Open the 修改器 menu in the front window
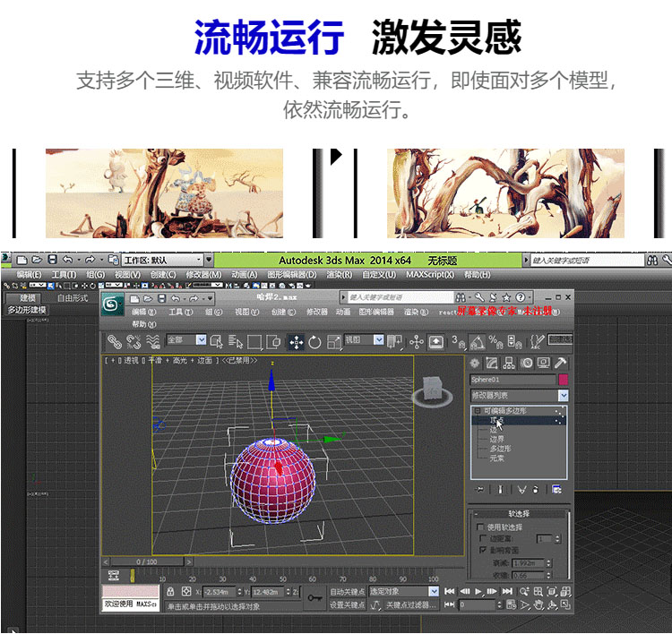Screen dimensions: 672x634 [x=316, y=312]
